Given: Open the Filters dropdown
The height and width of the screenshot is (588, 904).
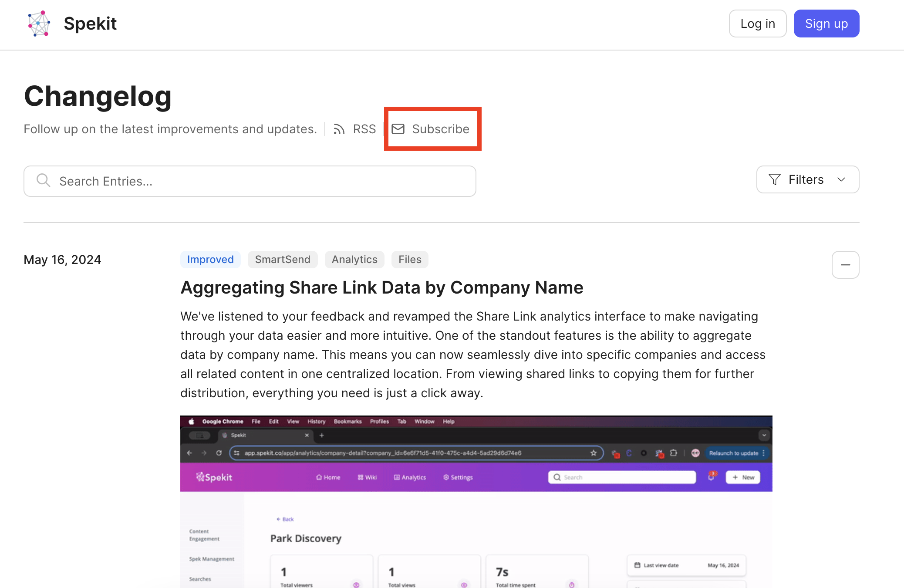Looking at the screenshot, I should click(x=808, y=179).
